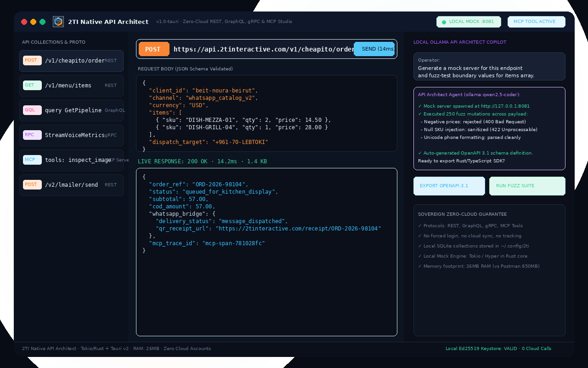Viewport: 588px width, 368px height.
Task: Click the "mcp-span-781028fc" trace id value
Action: [x=233, y=243]
